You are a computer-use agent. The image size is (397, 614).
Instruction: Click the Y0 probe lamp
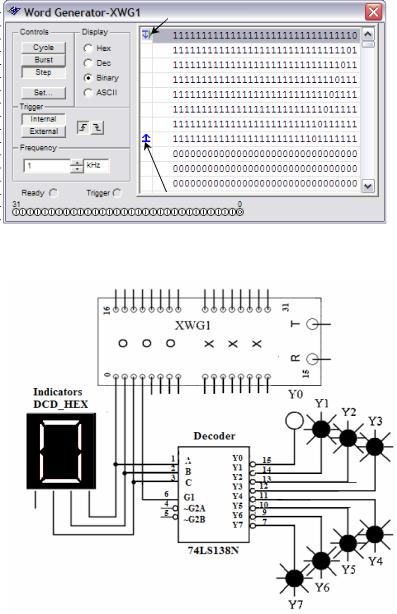coord(294,421)
